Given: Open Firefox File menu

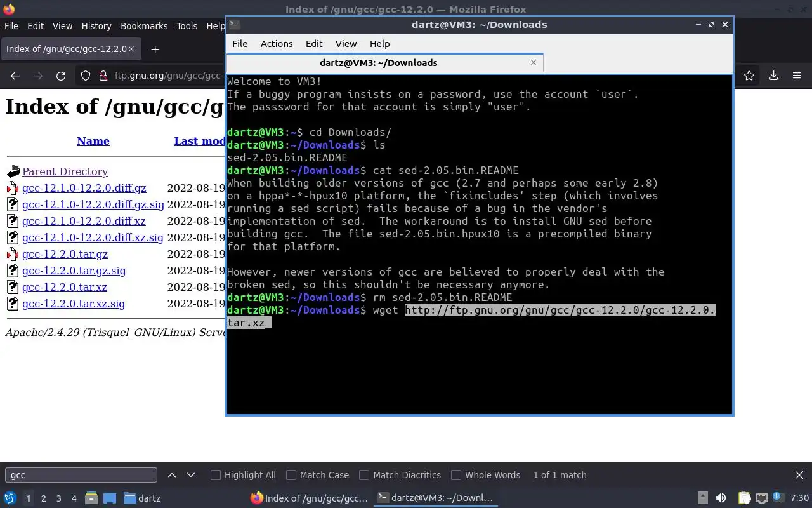Looking at the screenshot, I should (x=11, y=26).
